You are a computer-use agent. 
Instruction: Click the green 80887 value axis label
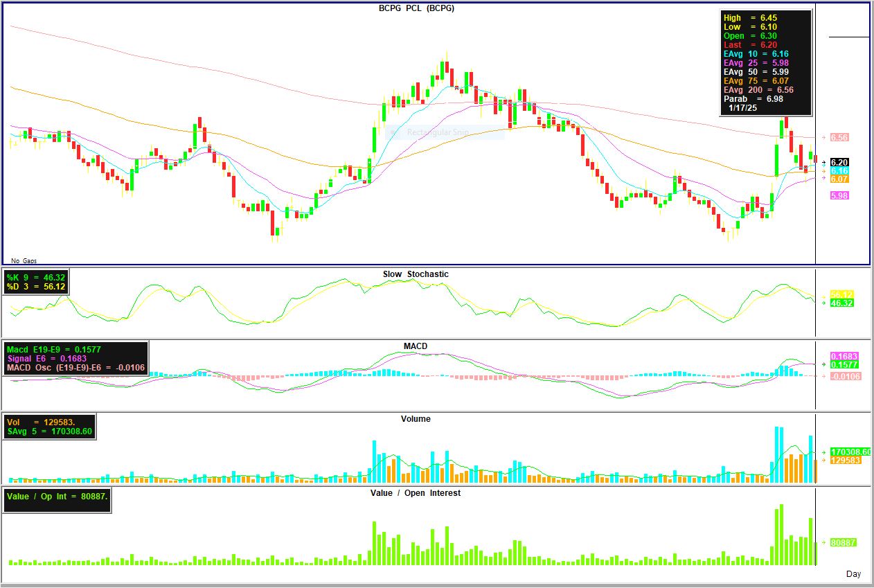coord(844,543)
